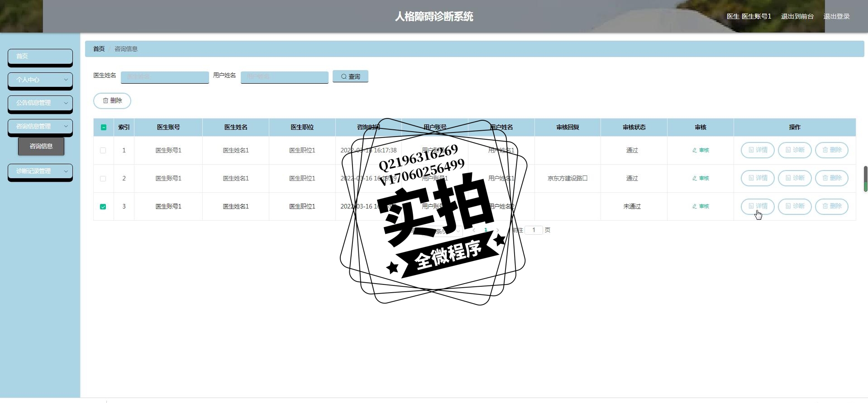868x403 pixels.
Task: Open 诊断 for row 2
Action: tap(795, 178)
